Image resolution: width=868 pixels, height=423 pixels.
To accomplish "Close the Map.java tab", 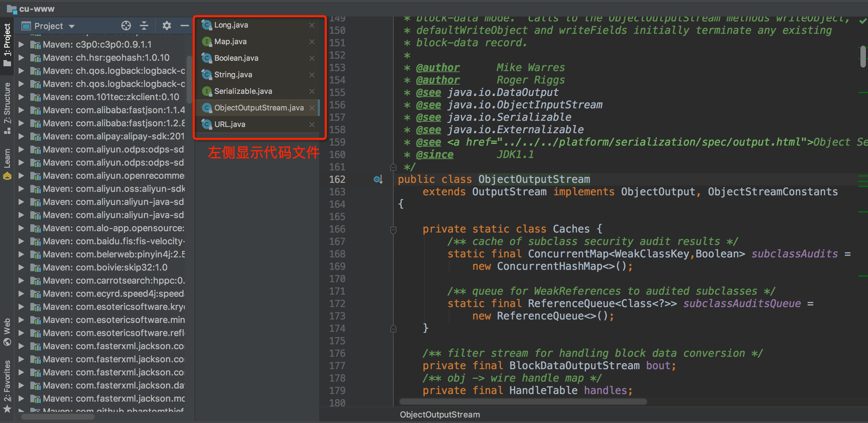I will pos(312,41).
